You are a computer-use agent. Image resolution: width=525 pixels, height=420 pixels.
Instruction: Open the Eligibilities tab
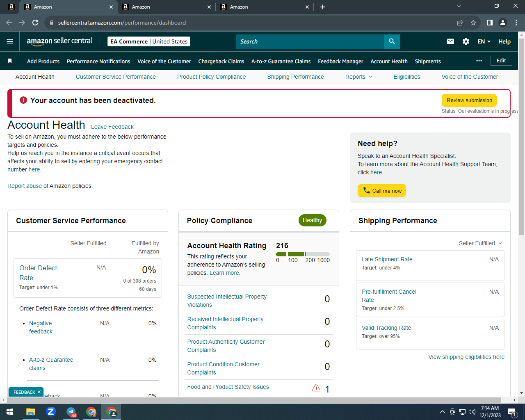[406, 77]
